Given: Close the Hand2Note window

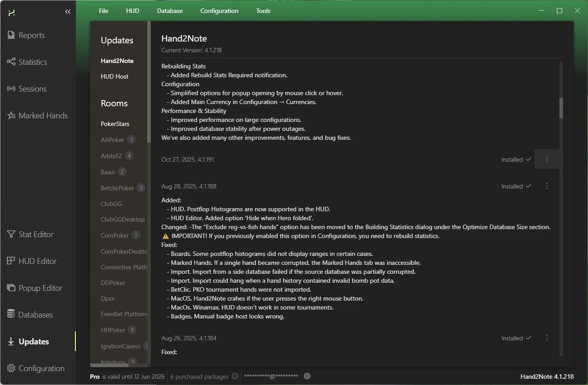Looking at the screenshot, I should 577,11.
